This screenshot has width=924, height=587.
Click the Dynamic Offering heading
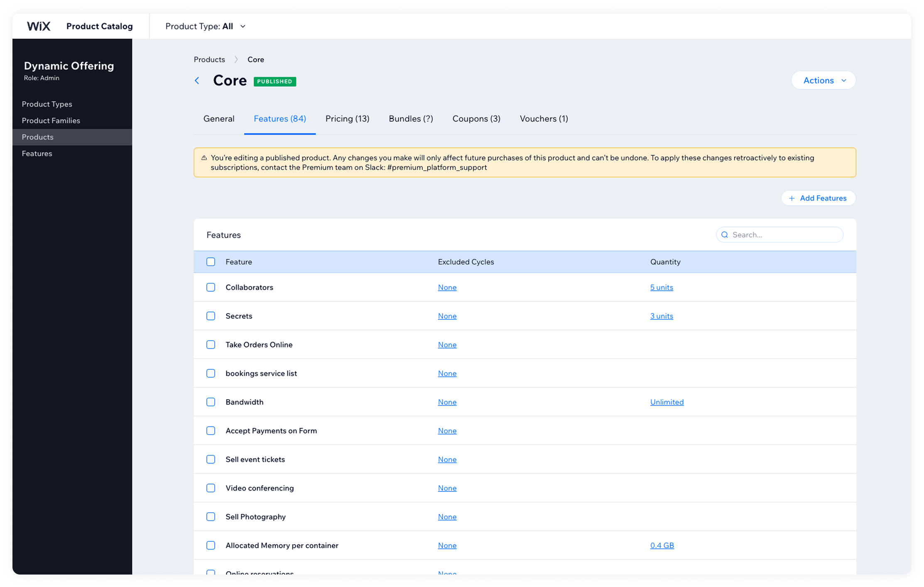coord(69,66)
